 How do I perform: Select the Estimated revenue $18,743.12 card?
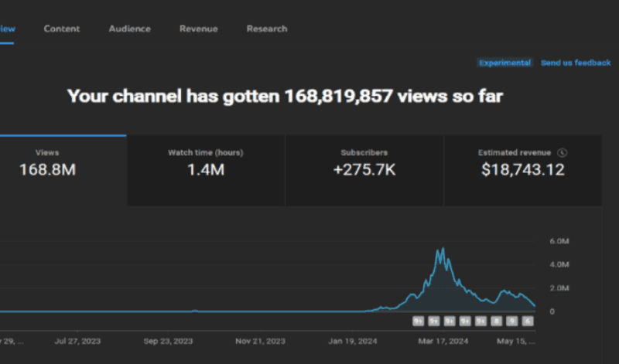[x=523, y=170]
